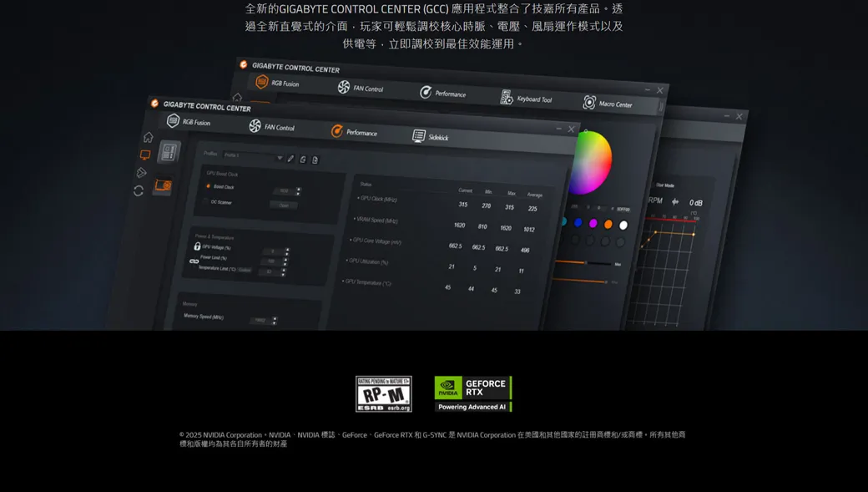Select the Boost Clock radio button
Image resolution: width=868 pixels, height=492 pixels.
(x=208, y=186)
